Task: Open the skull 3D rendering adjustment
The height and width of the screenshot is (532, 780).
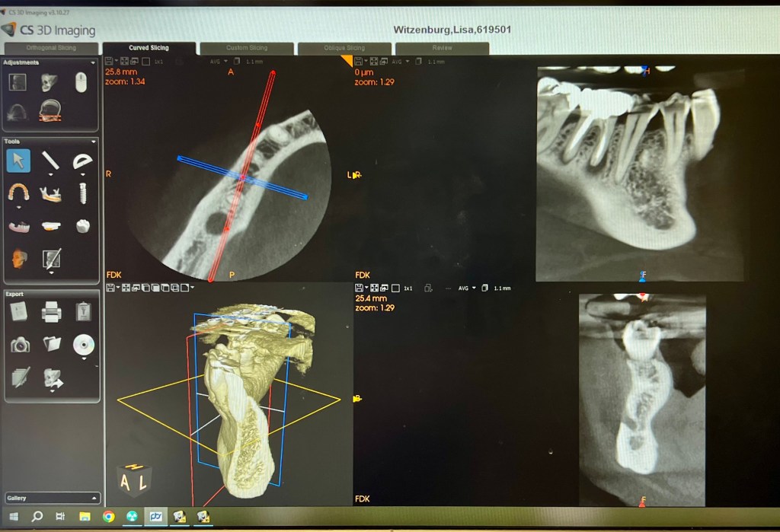Action: tap(49, 81)
